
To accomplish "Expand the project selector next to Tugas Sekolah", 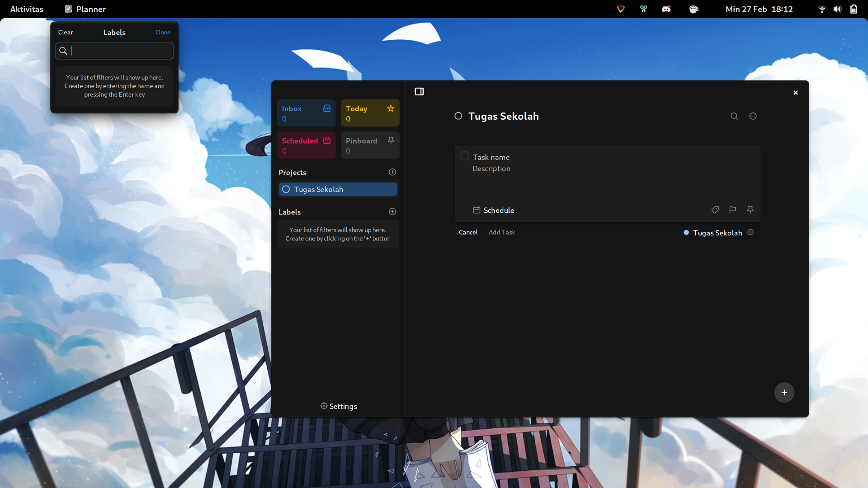I will click(750, 232).
